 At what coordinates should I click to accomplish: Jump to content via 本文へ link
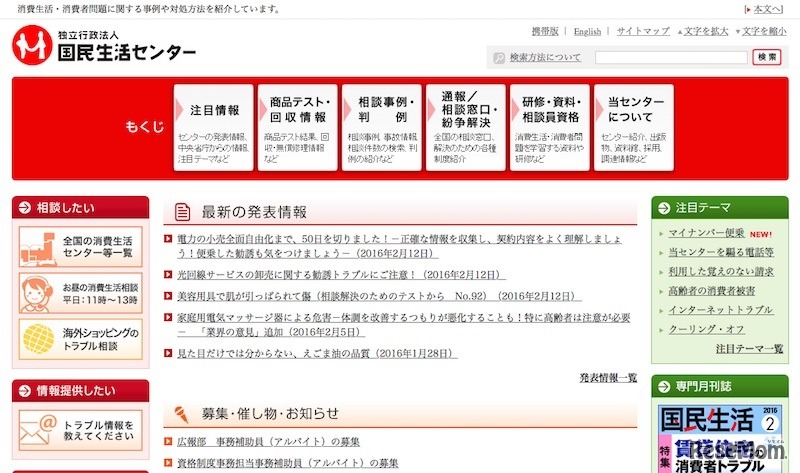pos(768,9)
